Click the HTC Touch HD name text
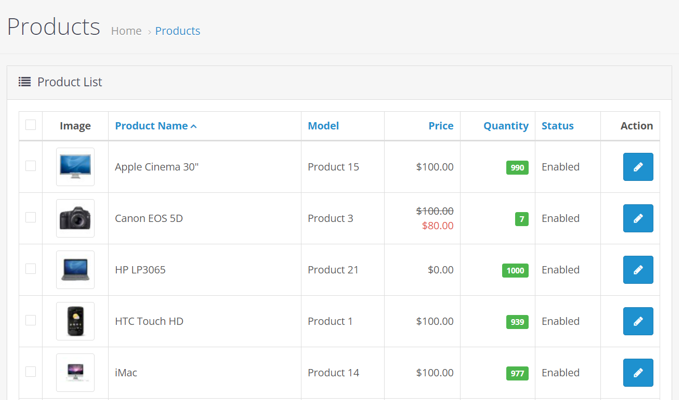The image size is (679, 400). point(149,321)
